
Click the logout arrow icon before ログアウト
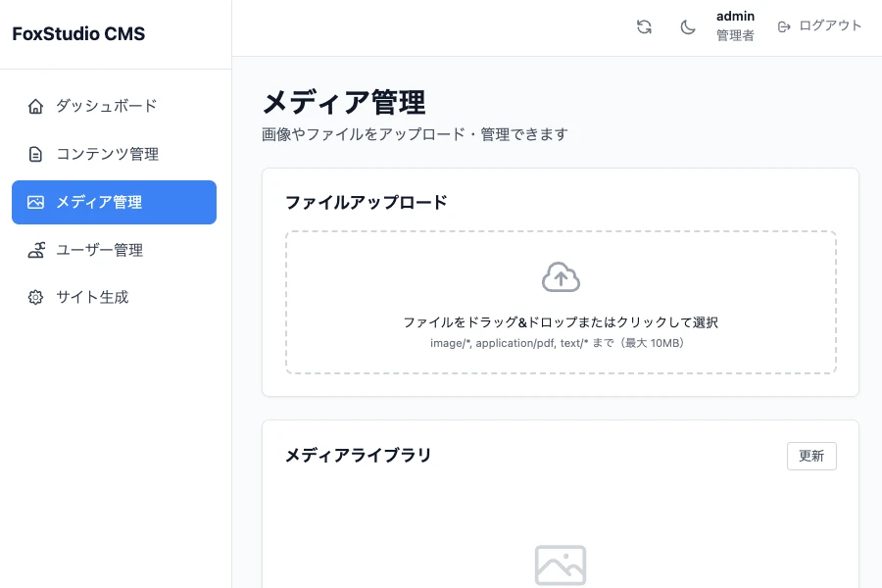pos(784,26)
